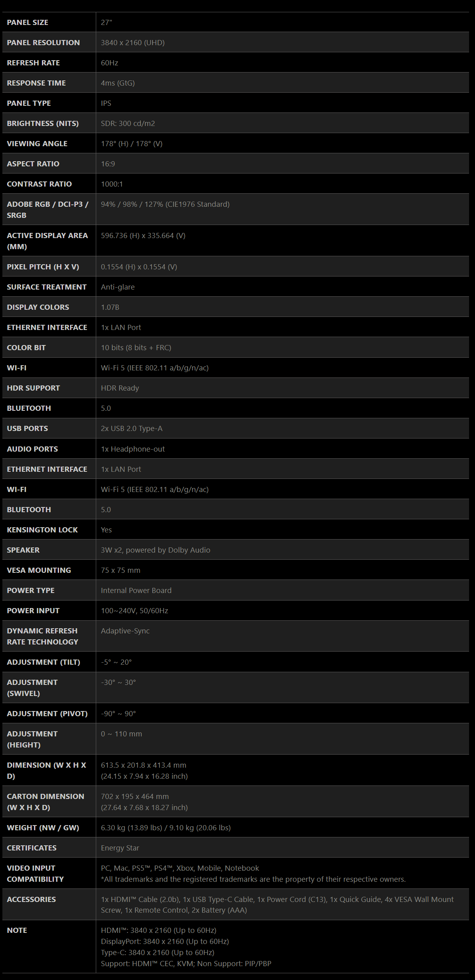
Task: Click the 2x USB 2.0 Type-A value
Action: (131, 428)
